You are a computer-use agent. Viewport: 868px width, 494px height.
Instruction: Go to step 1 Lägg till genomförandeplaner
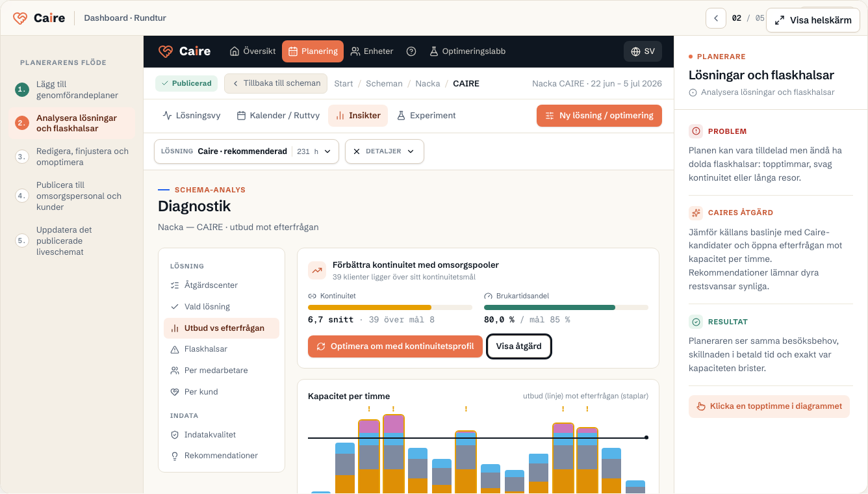pyautogui.click(x=71, y=90)
